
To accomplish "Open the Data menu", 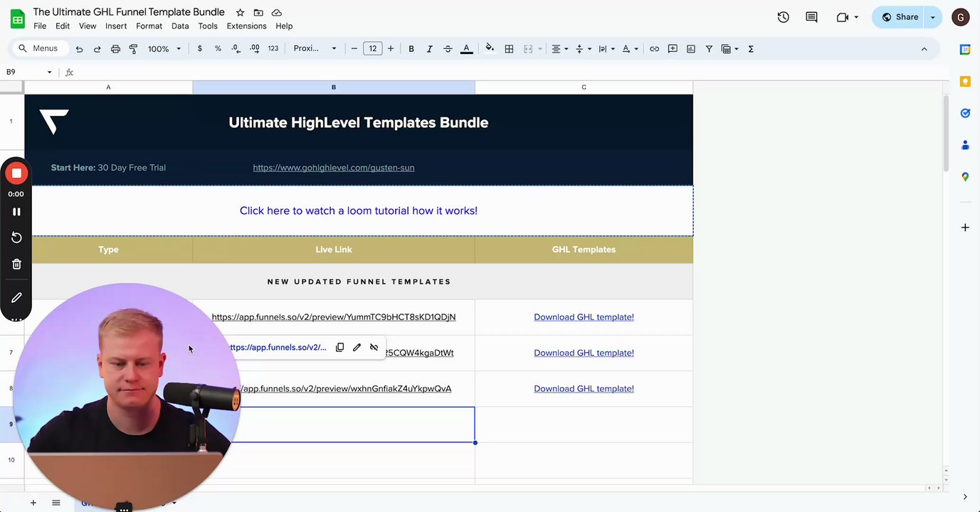I will [180, 26].
